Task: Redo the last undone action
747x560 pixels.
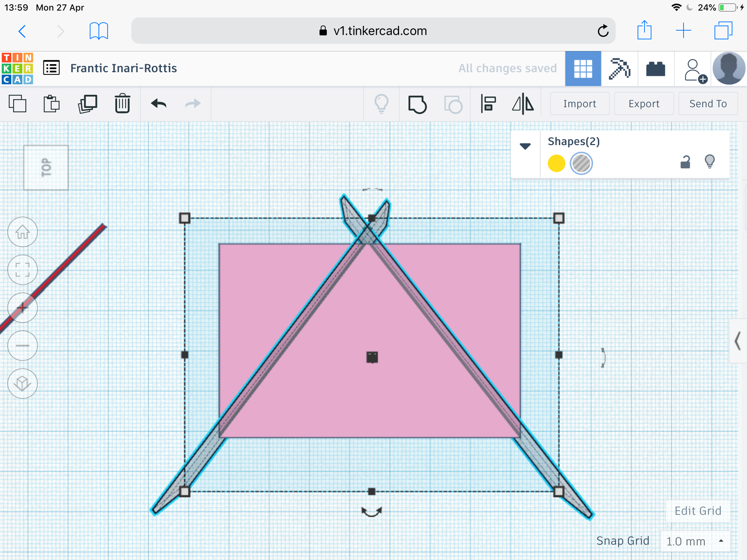Action: click(x=193, y=104)
